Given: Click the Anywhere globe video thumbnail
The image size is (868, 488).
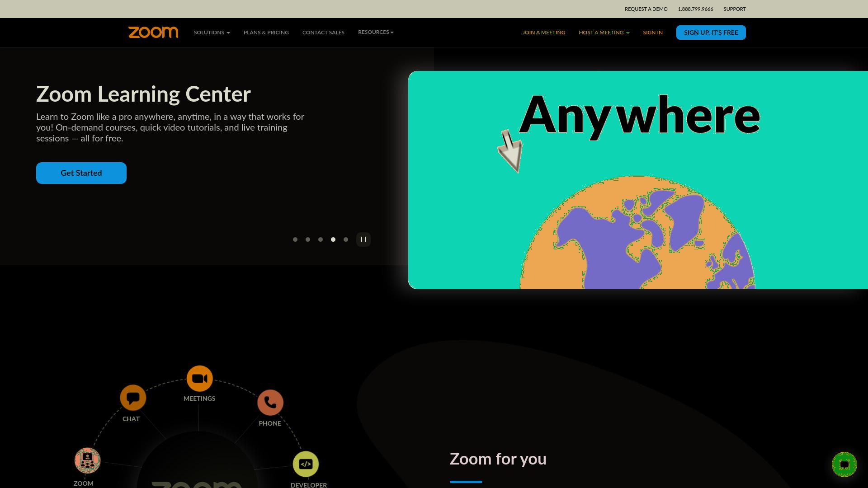Looking at the screenshot, I should (638, 180).
